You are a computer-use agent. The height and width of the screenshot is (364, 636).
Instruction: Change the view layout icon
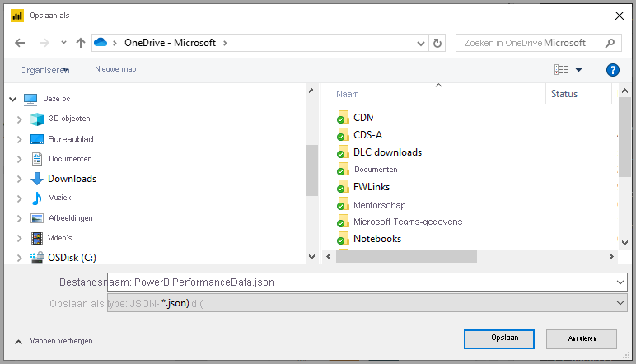pos(561,70)
